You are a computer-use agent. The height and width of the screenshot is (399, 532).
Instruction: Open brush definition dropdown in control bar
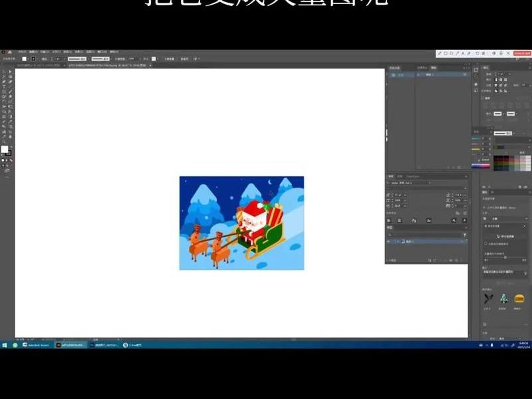tap(112, 59)
